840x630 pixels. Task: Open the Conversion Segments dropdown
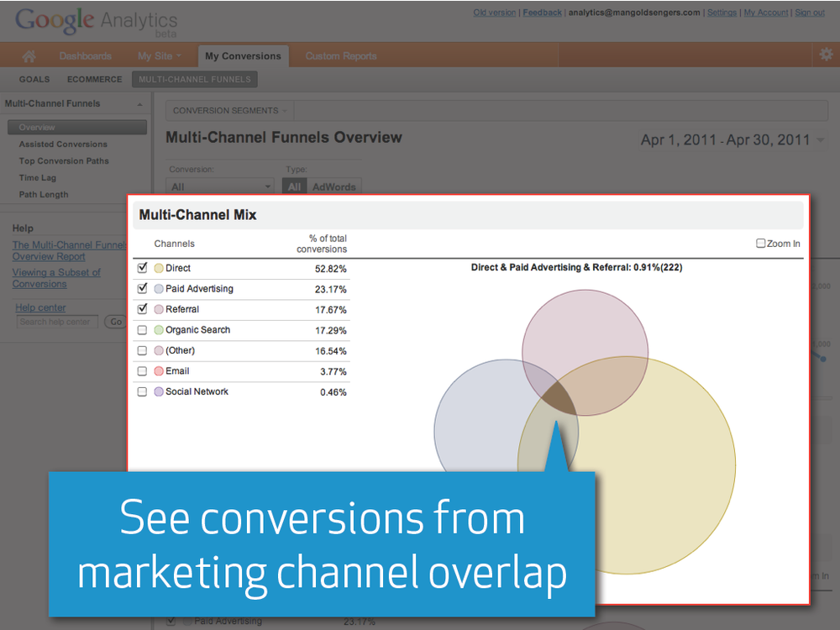coord(228,110)
